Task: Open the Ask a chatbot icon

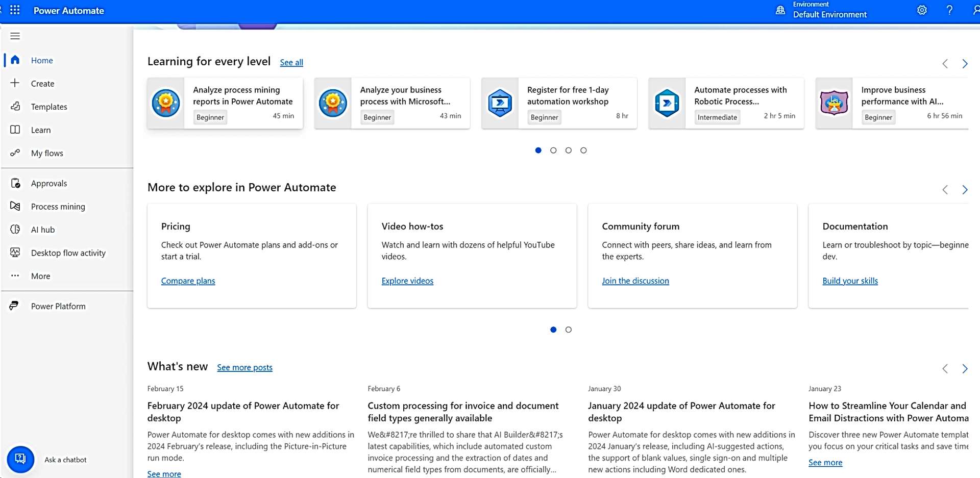Action: pos(20,459)
